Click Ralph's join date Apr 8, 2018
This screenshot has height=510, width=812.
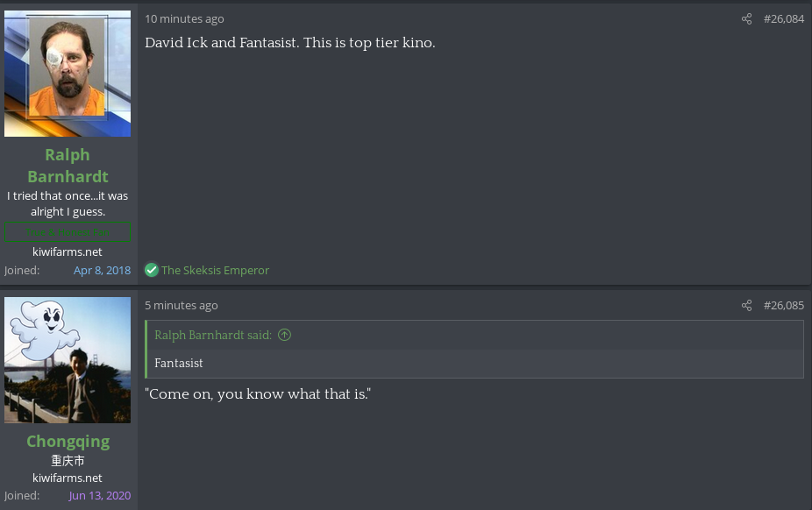click(x=102, y=270)
